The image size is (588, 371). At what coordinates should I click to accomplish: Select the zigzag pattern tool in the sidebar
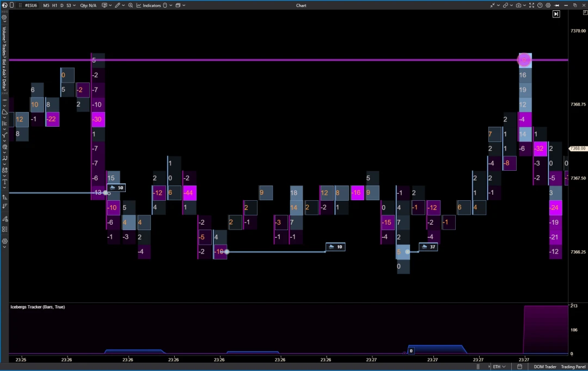point(4,158)
